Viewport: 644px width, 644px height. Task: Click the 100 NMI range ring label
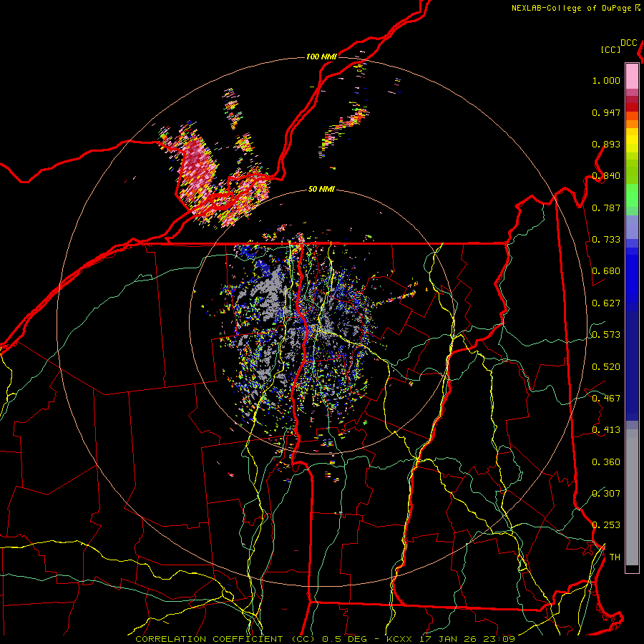[x=321, y=57]
